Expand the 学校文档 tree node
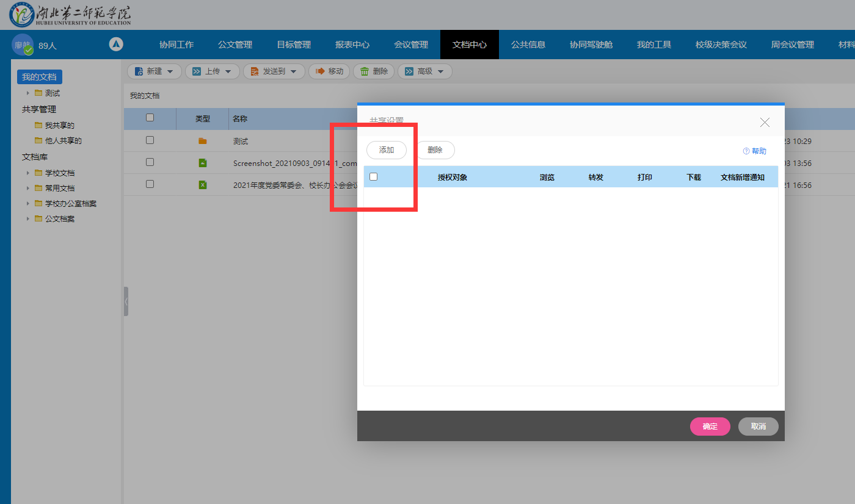The image size is (855, 504). [27, 173]
